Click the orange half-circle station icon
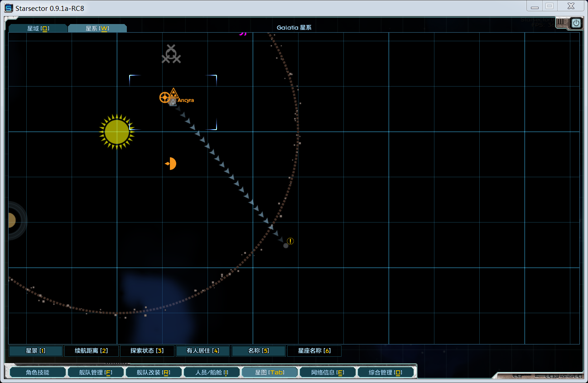The height and width of the screenshot is (383, 588). coord(171,164)
